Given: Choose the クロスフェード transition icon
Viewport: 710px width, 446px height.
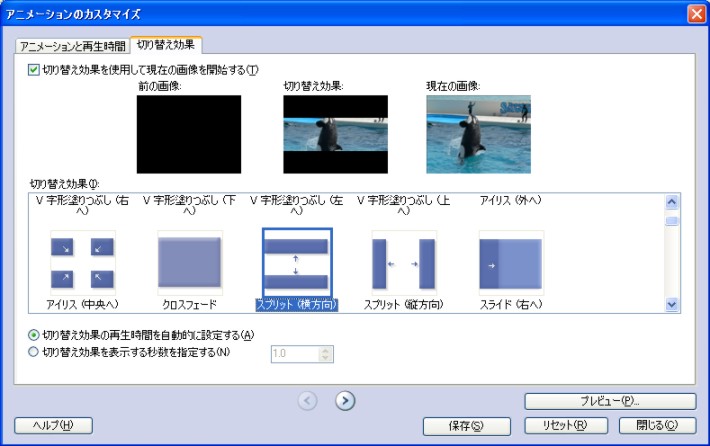Looking at the screenshot, I should 190,263.
